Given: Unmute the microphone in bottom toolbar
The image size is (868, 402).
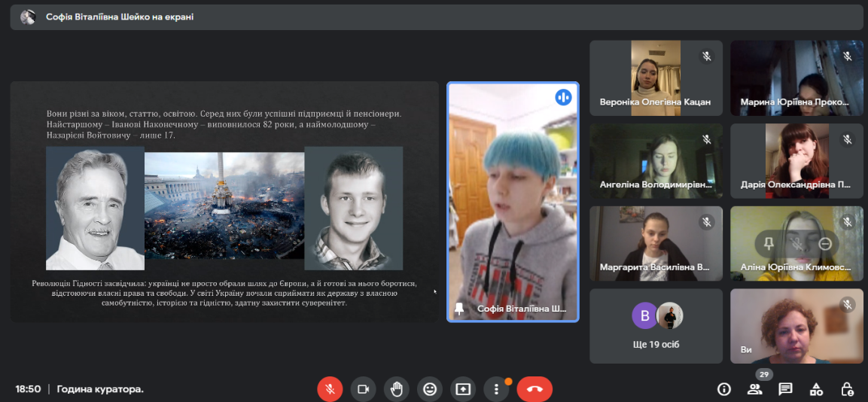Looking at the screenshot, I should tap(330, 389).
